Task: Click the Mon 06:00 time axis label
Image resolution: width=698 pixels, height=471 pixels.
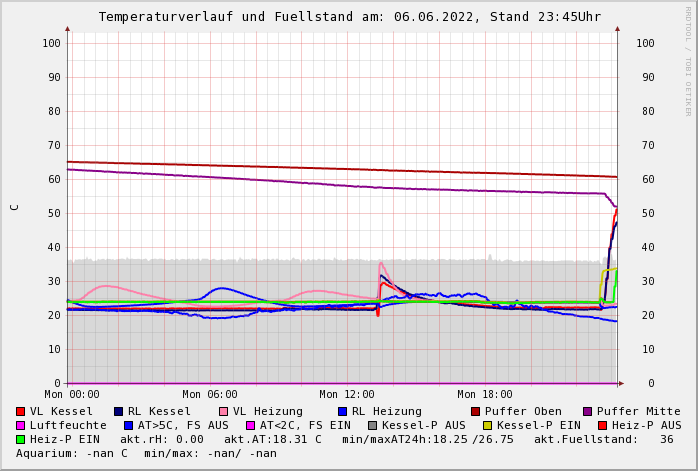Action: coord(210,395)
